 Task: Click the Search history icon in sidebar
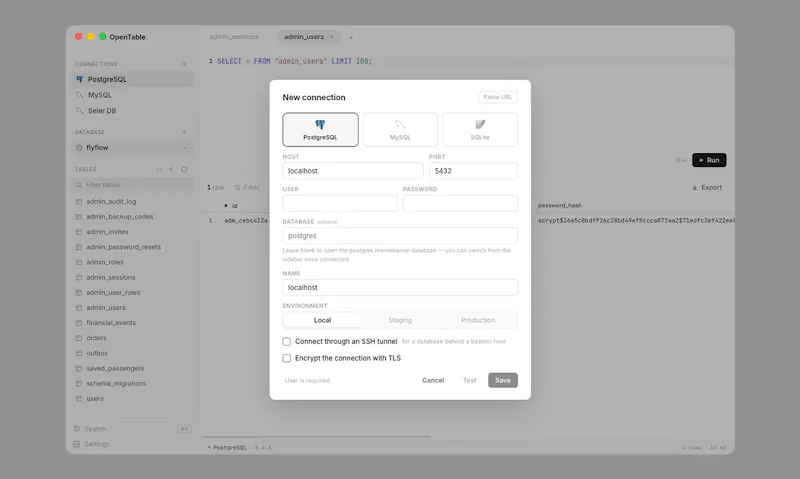(x=77, y=429)
